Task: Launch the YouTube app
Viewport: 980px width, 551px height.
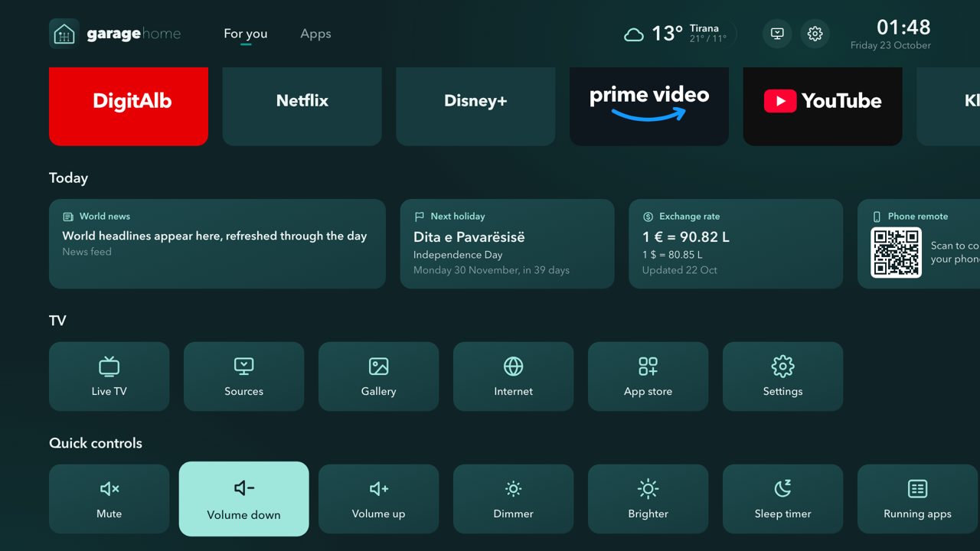Action: click(x=823, y=106)
